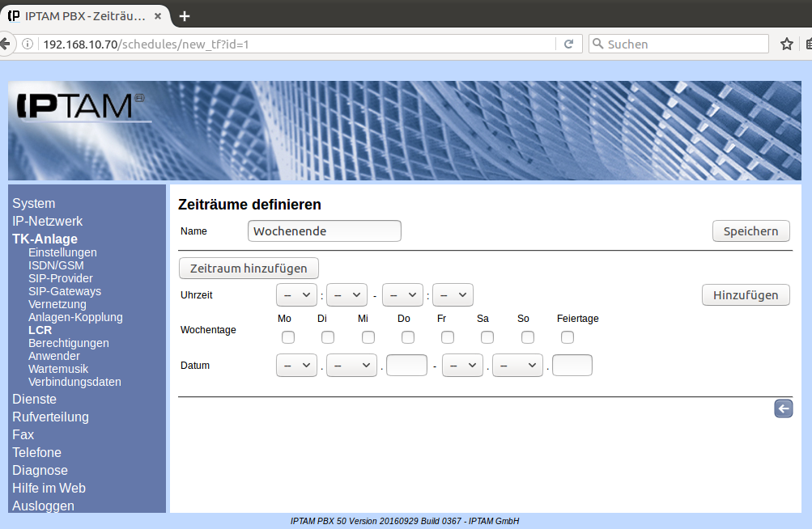The width and height of the screenshot is (812, 529).
Task: Click the blue back arrow icon
Action: coord(783,408)
